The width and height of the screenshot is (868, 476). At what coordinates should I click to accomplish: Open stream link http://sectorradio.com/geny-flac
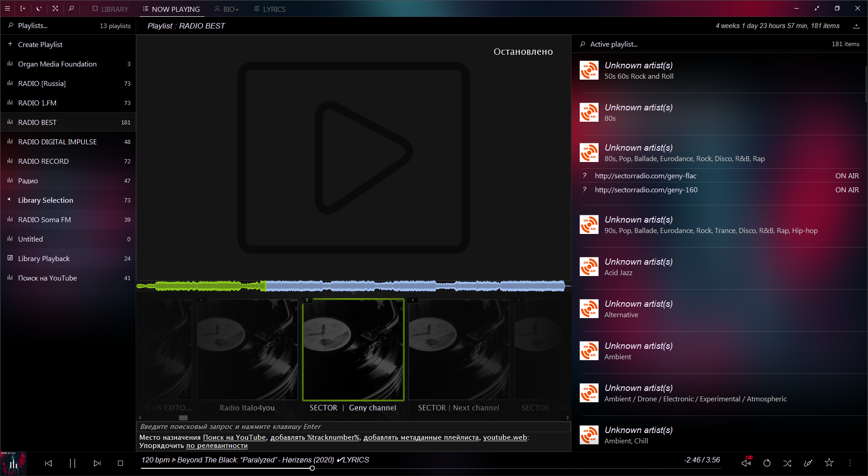pos(646,176)
